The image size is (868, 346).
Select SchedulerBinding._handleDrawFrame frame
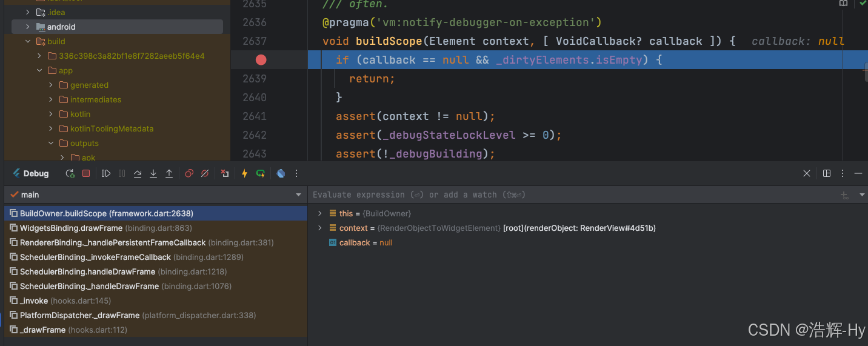click(156, 286)
